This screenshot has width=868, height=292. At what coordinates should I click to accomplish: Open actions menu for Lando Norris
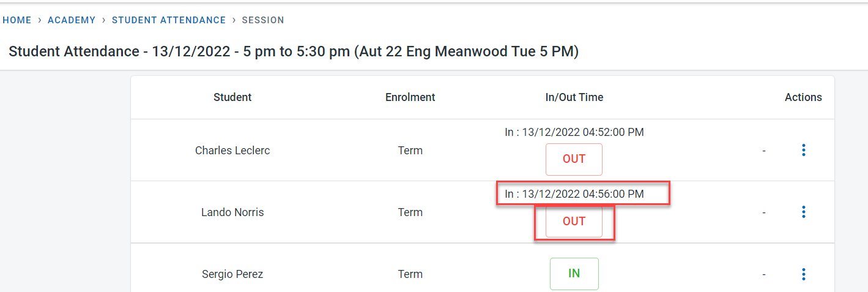click(803, 212)
